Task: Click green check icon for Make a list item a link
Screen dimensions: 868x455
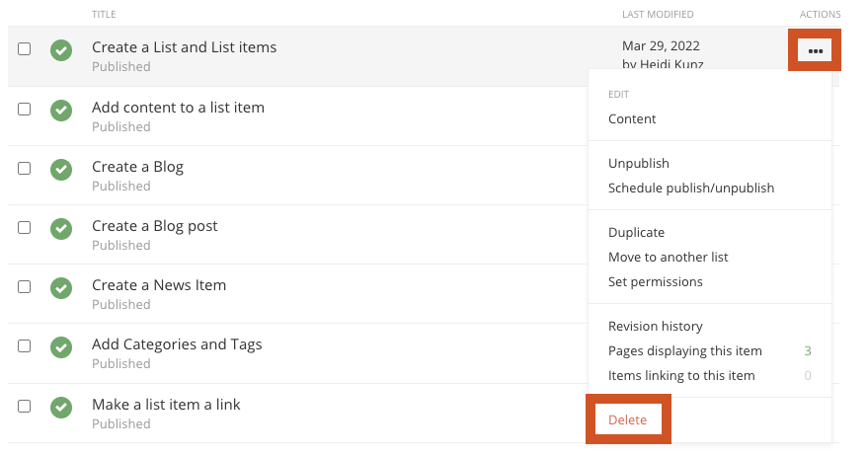Action: pyautogui.click(x=61, y=407)
